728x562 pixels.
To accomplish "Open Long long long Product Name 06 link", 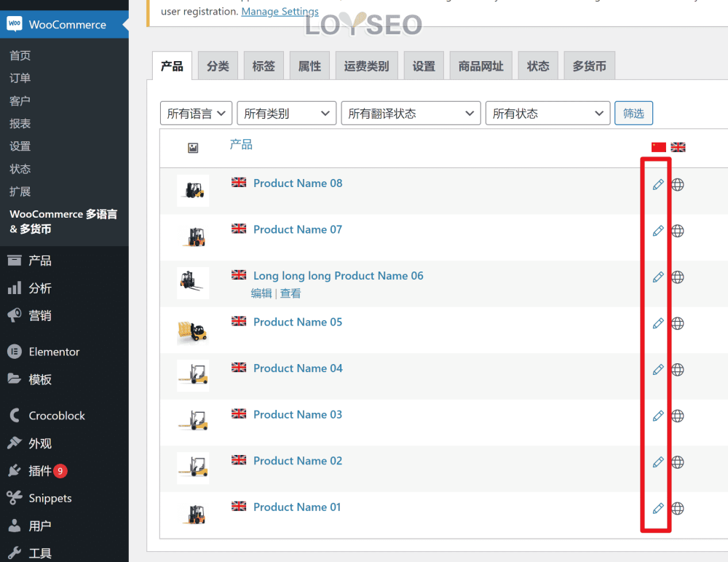I will point(339,276).
